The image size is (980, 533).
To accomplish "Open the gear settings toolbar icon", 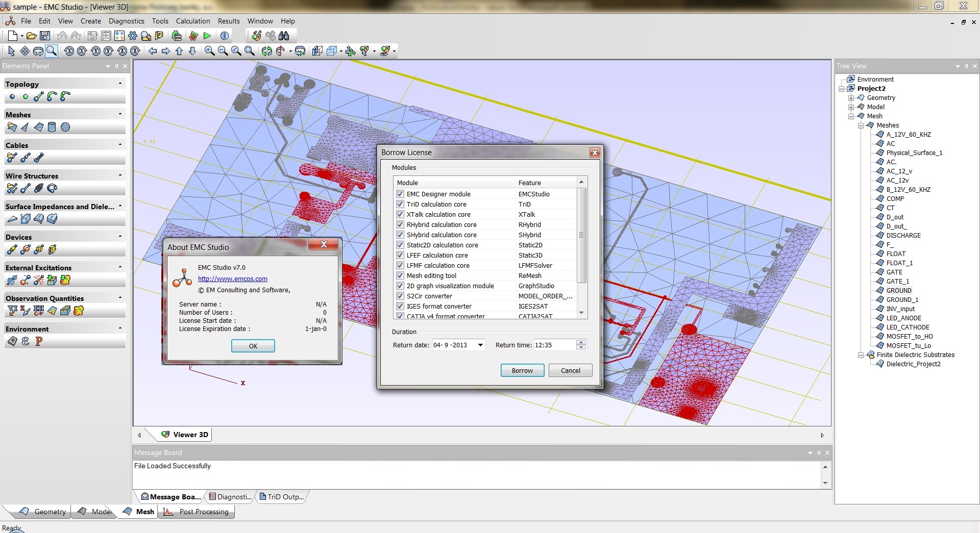I will (133, 36).
